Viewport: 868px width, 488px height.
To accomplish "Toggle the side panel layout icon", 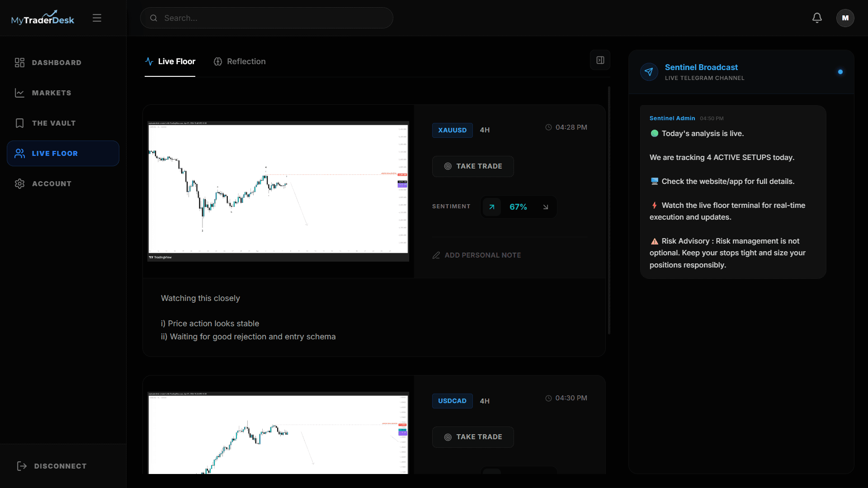I will point(600,60).
